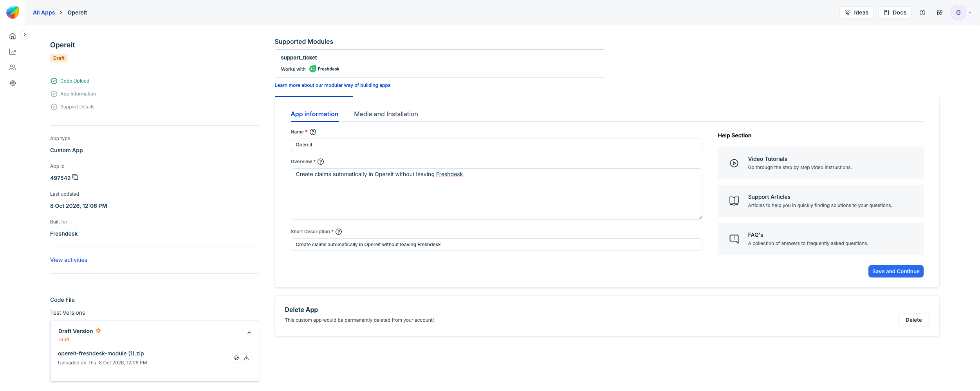Click the Save and Continue button
Screen dimensions: 980x391
click(896, 271)
